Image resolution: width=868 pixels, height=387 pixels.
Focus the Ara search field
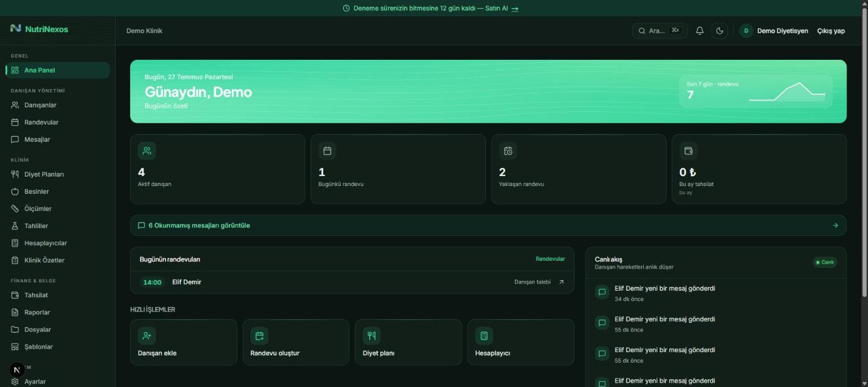click(x=660, y=31)
